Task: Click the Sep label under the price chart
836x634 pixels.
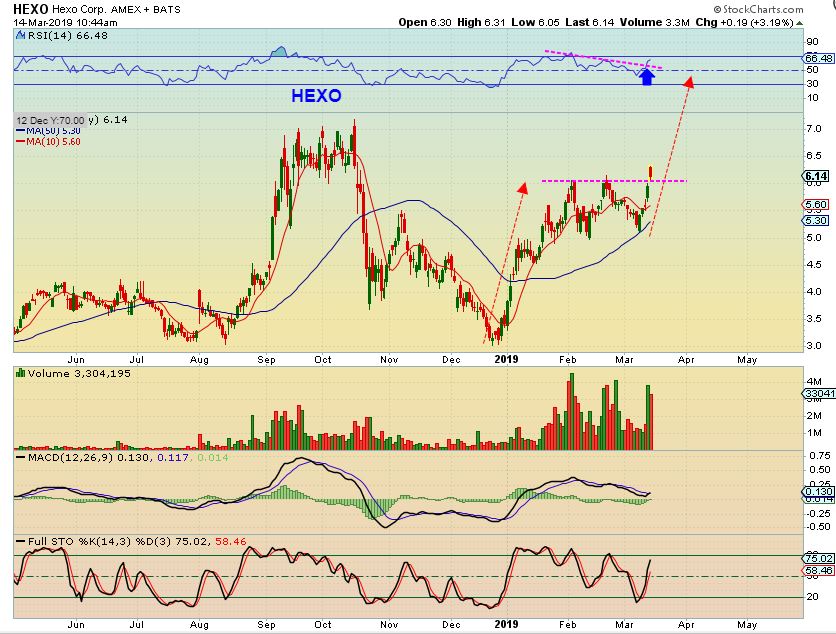Action: point(266,359)
